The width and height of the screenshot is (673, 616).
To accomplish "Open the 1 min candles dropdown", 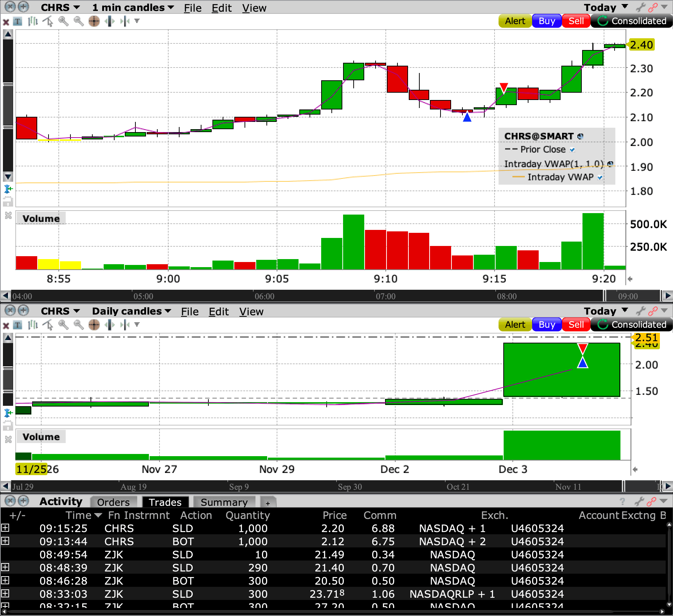I will pos(133,8).
